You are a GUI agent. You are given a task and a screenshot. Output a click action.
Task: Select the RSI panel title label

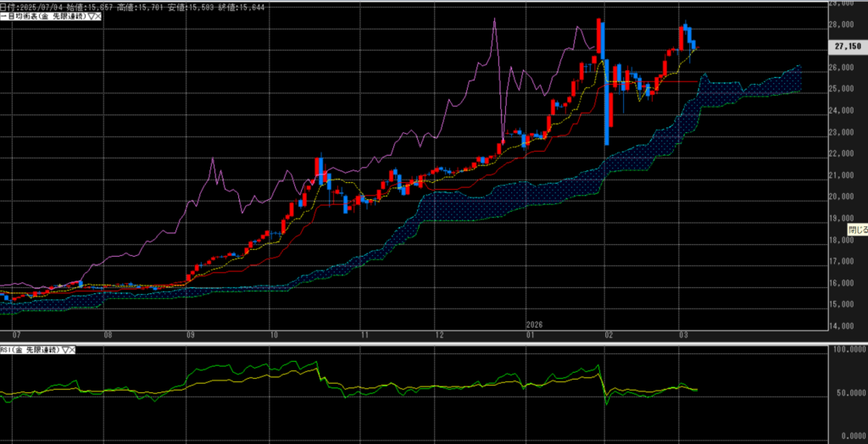coord(29,349)
